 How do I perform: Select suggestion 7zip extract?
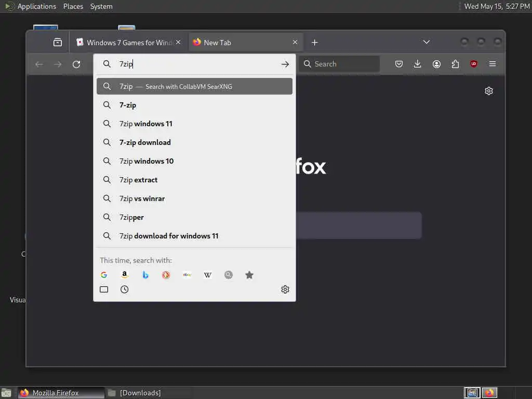pyautogui.click(x=194, y=180)
